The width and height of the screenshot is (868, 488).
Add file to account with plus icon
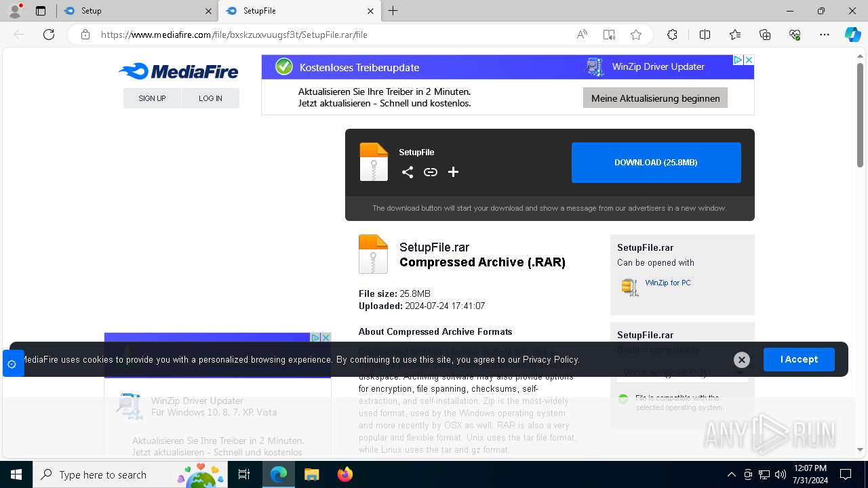(x=453, y=172)
